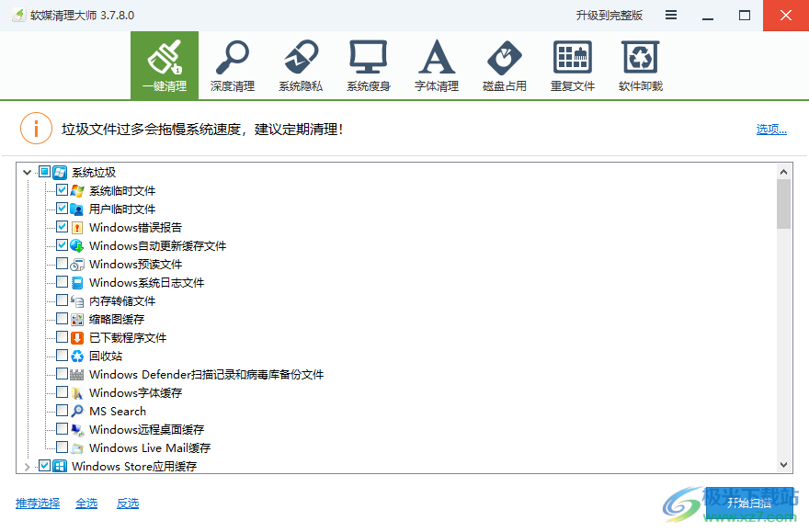Toggle the Windows错误报告 checkbox
This screenshot has width=809, height=532.
point(62,227)
